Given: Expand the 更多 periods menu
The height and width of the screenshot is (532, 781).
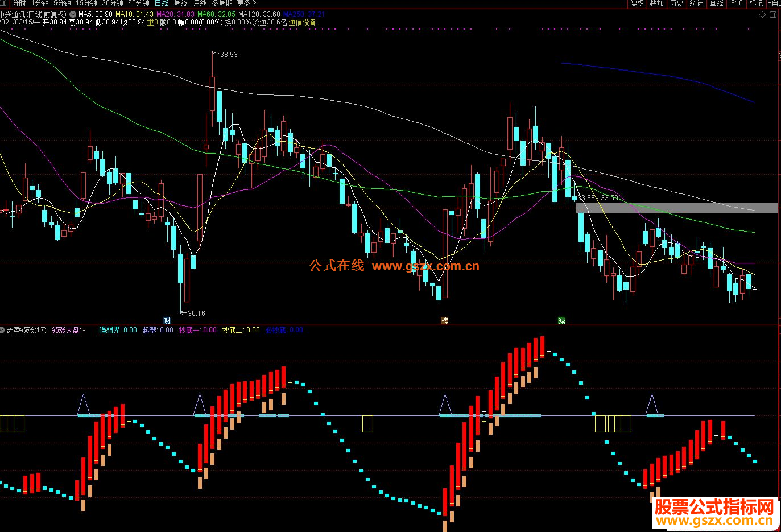Looking at the screenshot, I should click(246, 3).
